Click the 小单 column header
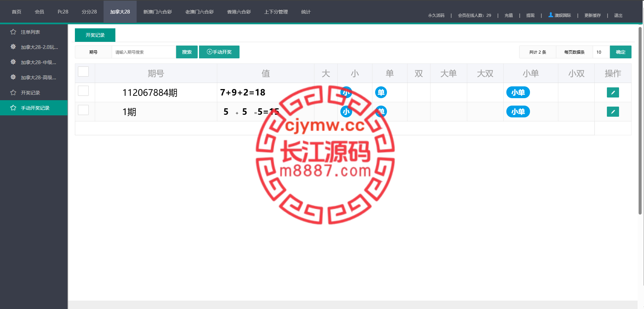This screenshot has width=644, height=309. pos(531,73)
